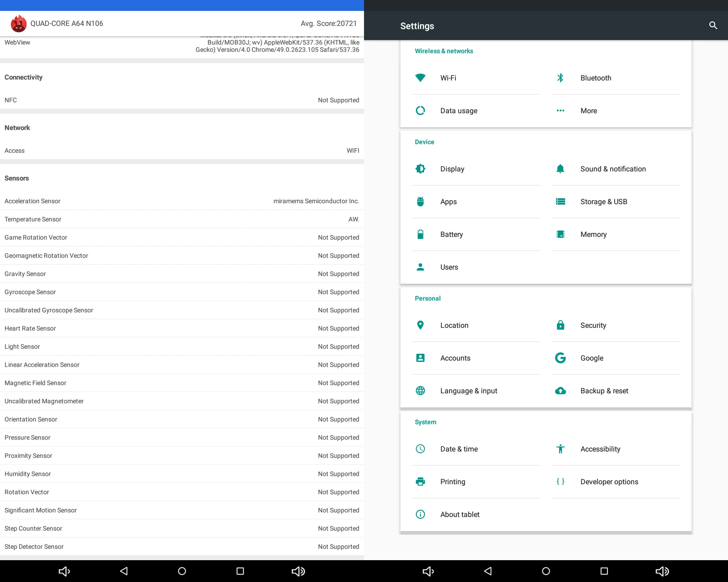Open the AnTuTu flame logo icon
Screen dimensions: 728x582
pos(19,24)
